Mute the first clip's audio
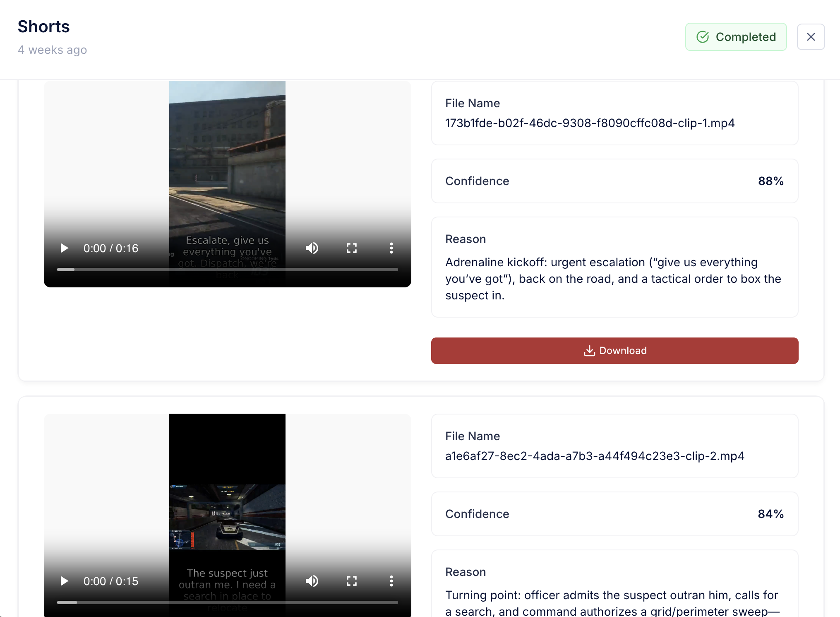 point(312,248)
